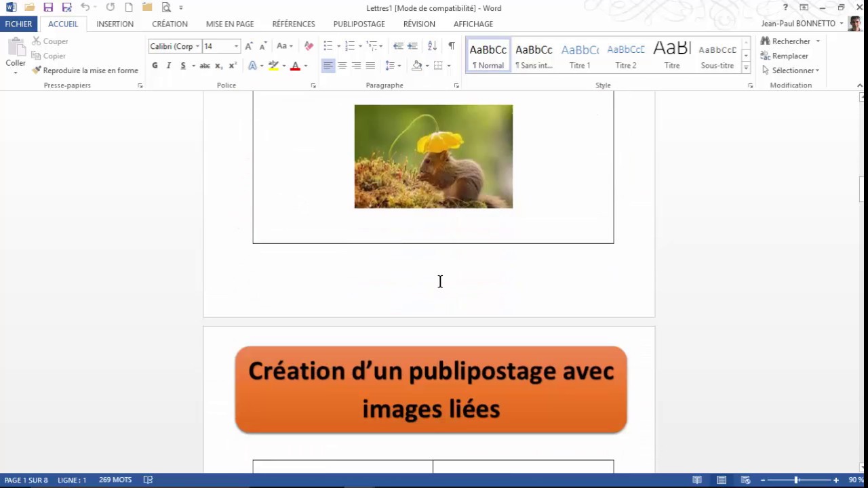Switch to the CRÉATION tab
This screenshot has height=488, width=868.
point(170,24)
